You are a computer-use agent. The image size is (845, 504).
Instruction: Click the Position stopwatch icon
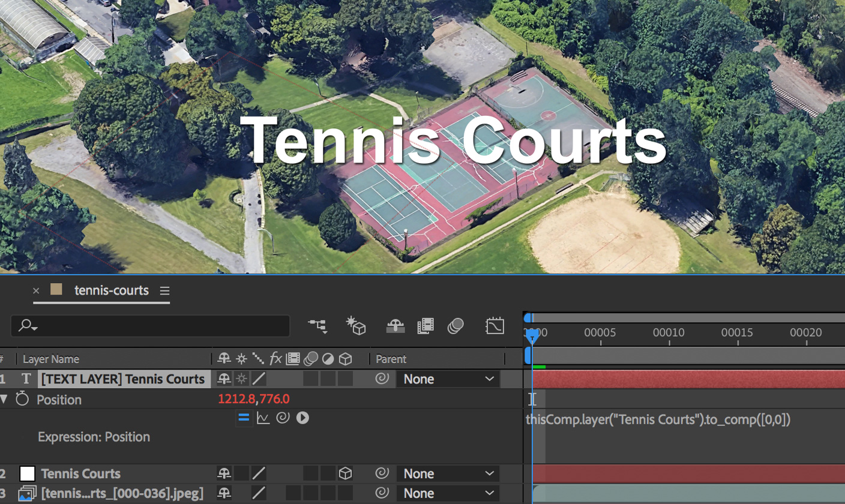coord(22,399)
